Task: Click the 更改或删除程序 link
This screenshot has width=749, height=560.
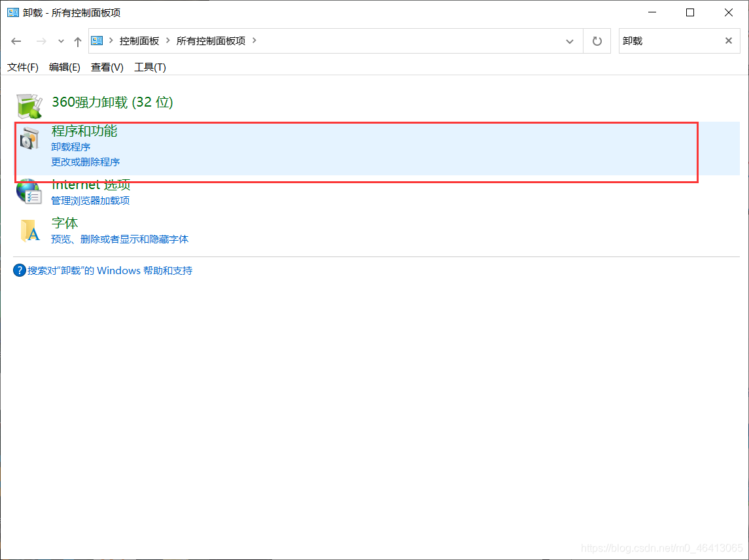Action: 86,162
